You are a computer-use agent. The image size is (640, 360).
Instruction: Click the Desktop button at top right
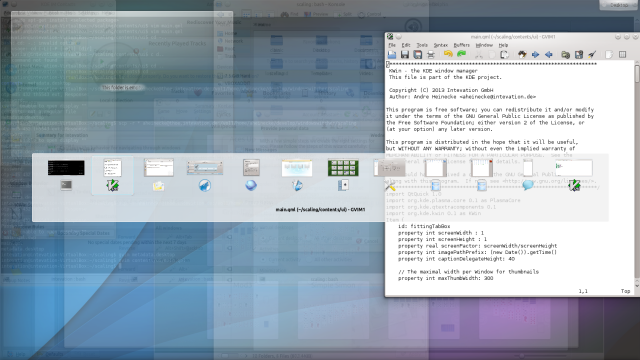(x=619, y=5)
